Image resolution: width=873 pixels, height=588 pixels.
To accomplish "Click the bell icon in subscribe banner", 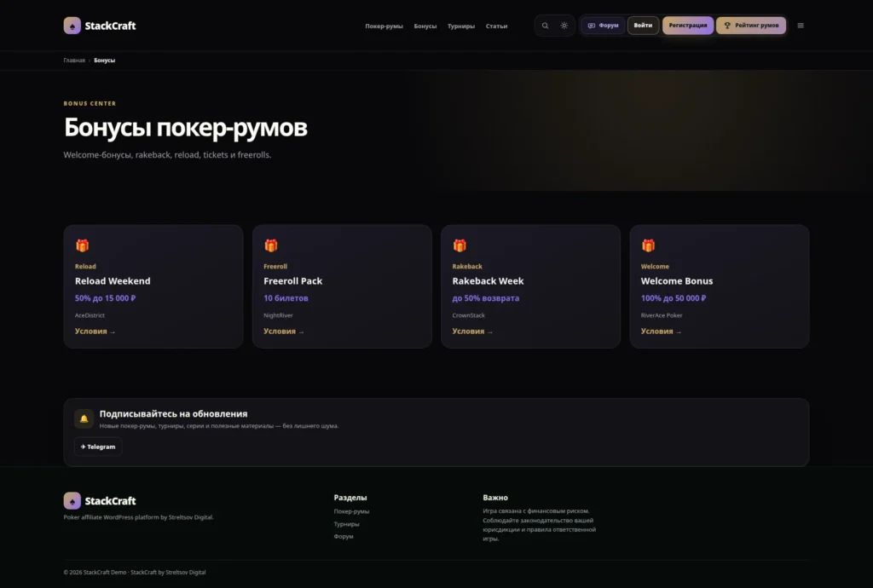I will pos(84,419).
